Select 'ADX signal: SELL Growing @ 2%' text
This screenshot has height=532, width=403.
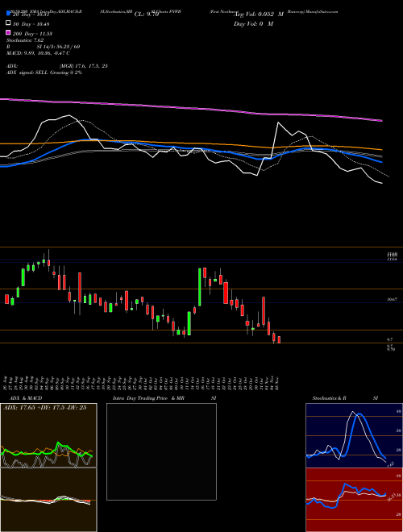point(44,73)
